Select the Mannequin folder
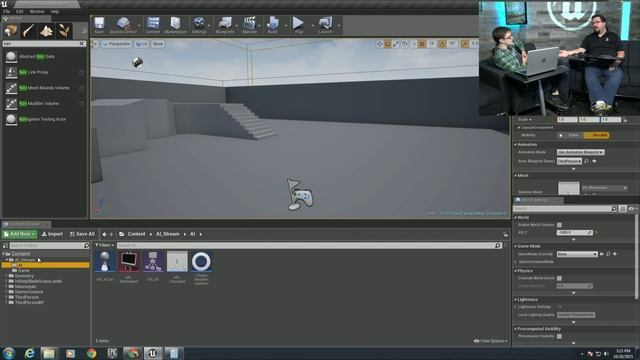 click(x=25, y=287)
